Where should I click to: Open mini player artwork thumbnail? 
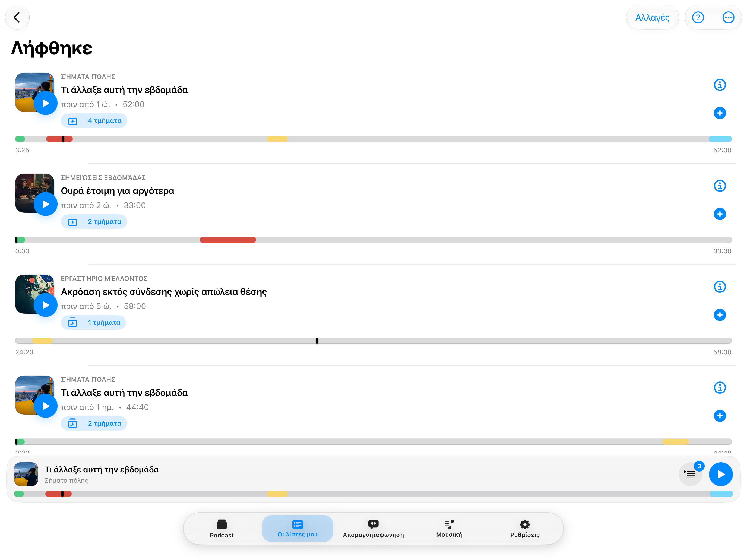point(26,474)
